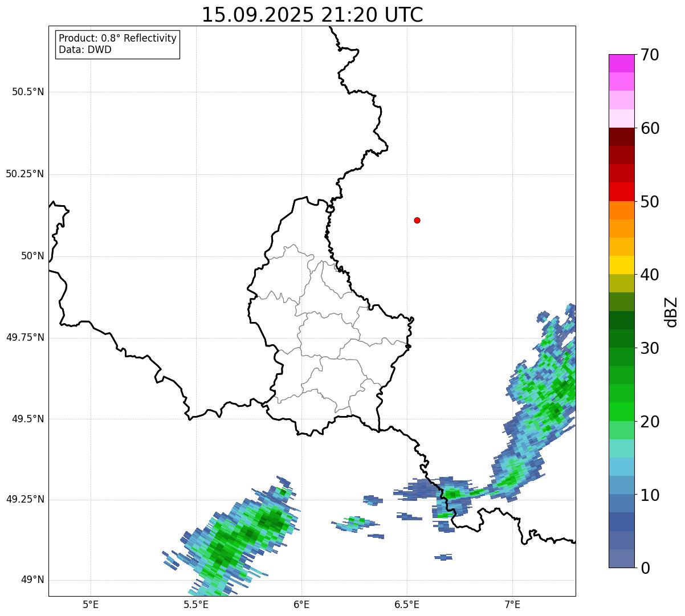Click the 6°E longitude label
The image size is (685, 616).
301,604
